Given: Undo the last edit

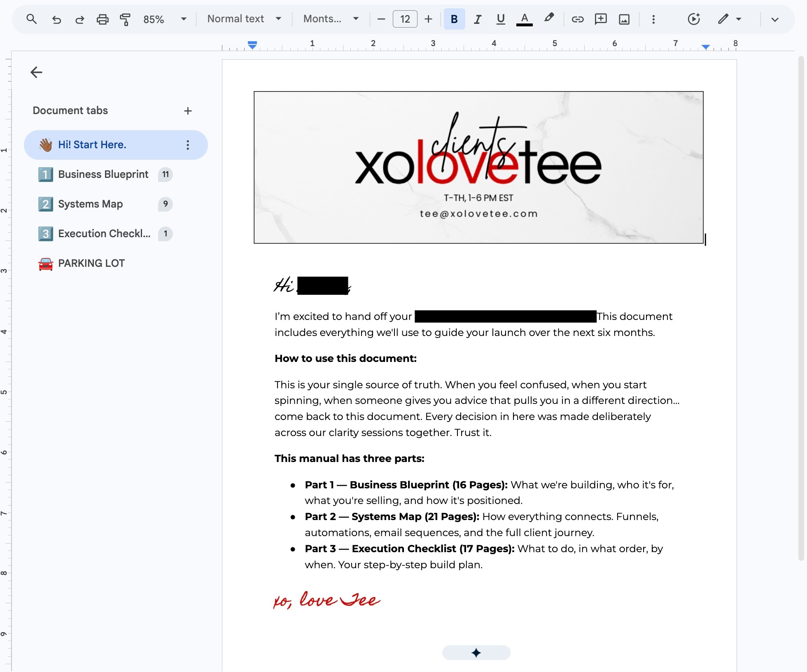Looking at the screenshot, I should click(56, 19).
